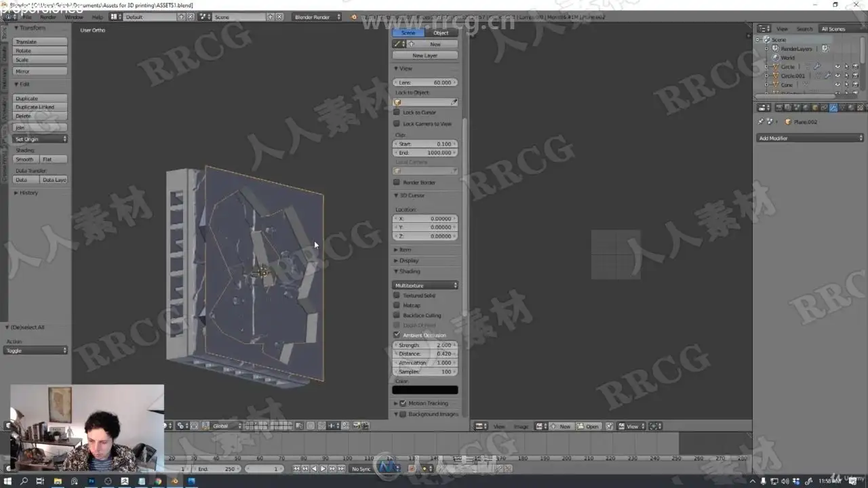Open the Windows search icon in the taskbar
The image size is (868, 488).
24,481
